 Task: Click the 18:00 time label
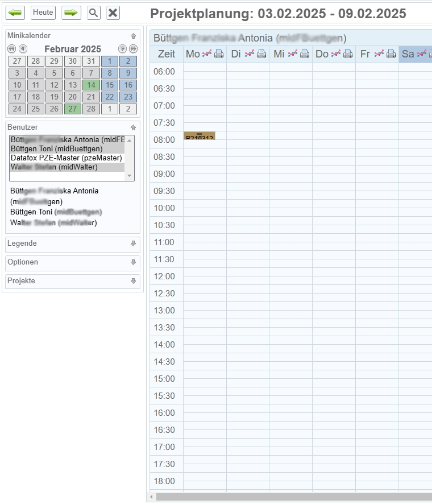point(164,481)
